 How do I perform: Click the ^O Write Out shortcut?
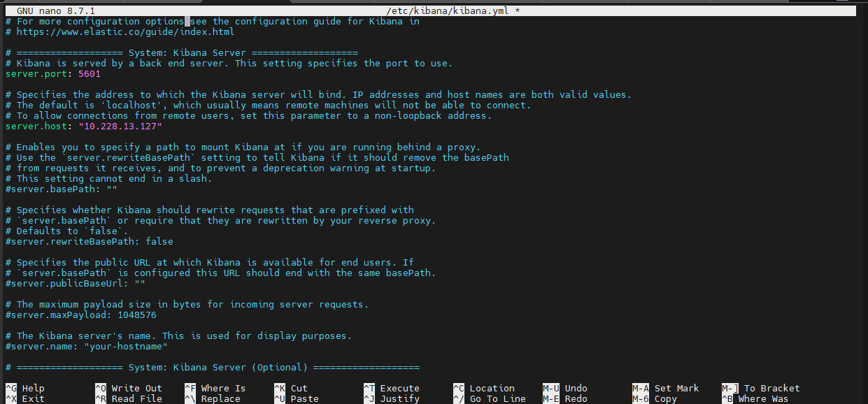click(129, 389)
